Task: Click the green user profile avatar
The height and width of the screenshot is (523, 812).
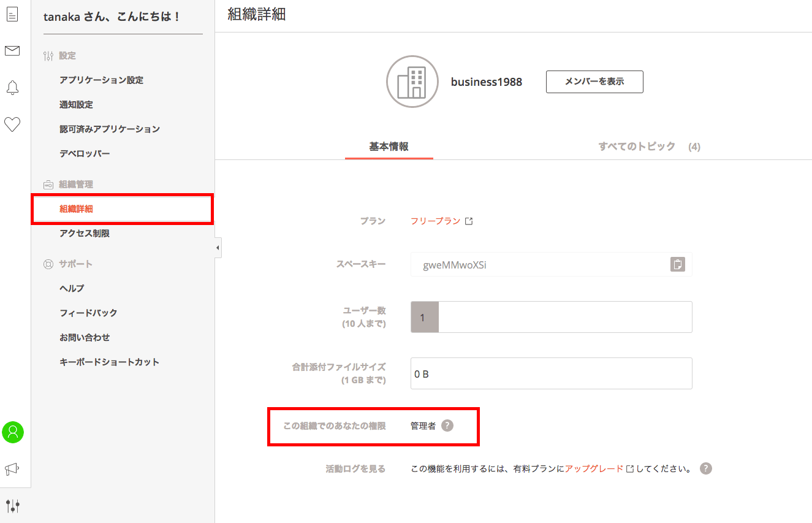Action: tap(13, 432)
